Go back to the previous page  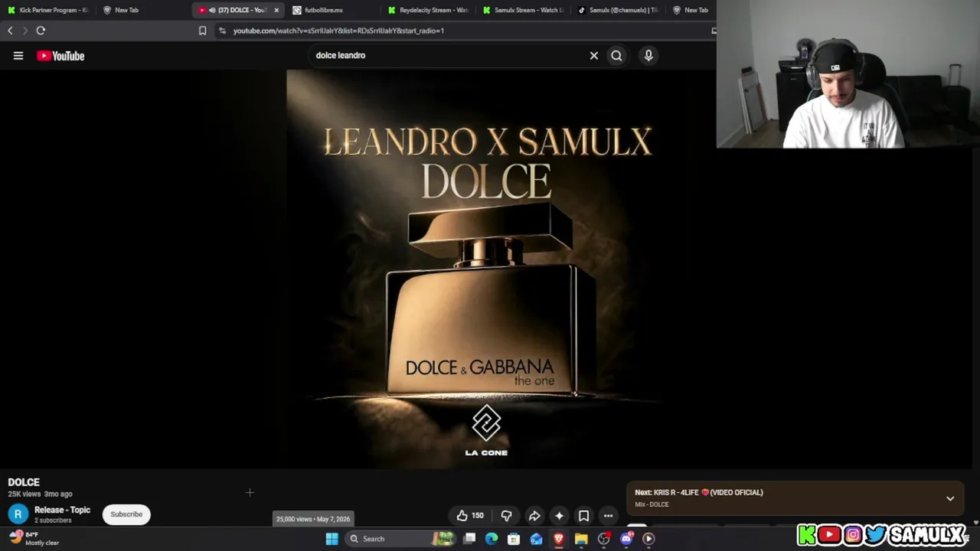point(10,31)
